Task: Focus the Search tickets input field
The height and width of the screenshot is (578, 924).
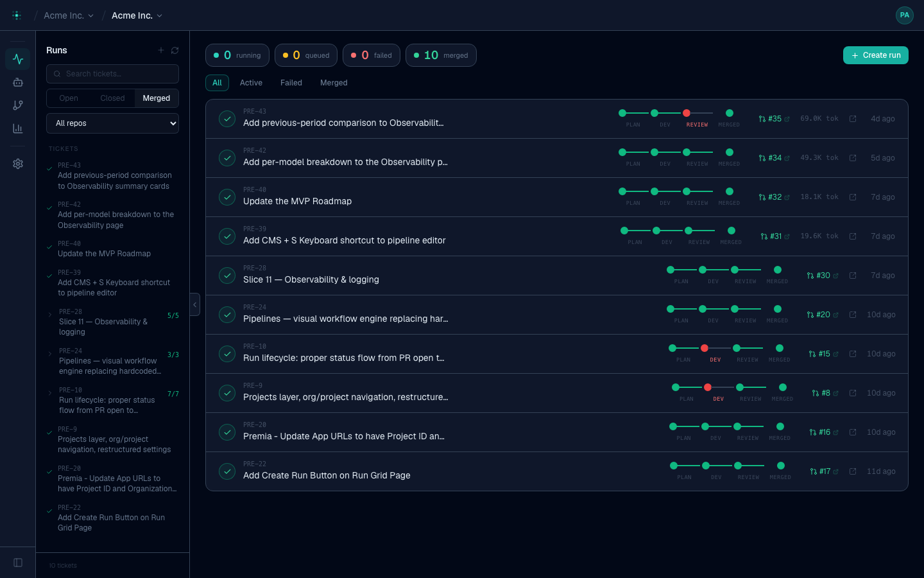Action: (112, 74)
